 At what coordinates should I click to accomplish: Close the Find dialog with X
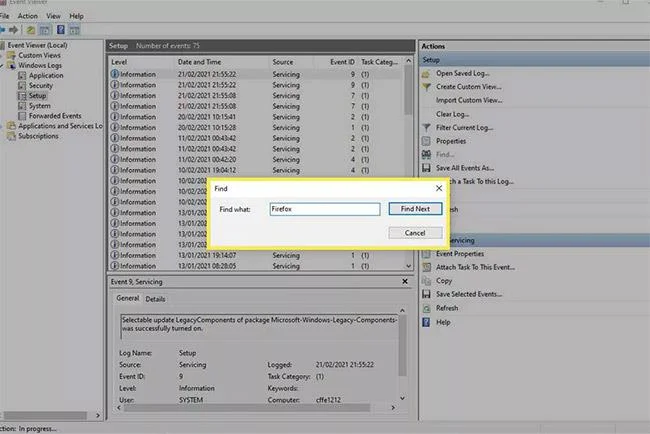point(439,188)
